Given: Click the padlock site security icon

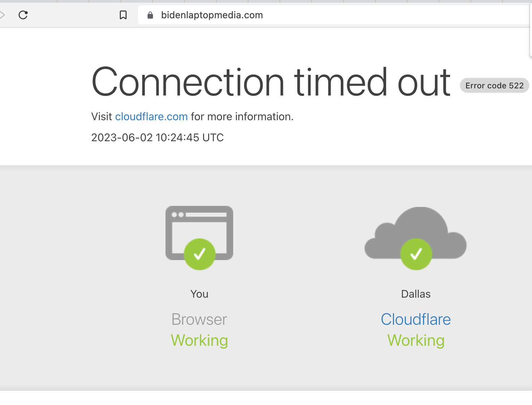Looking at the screenshot, I should click(x=150, y=15).
